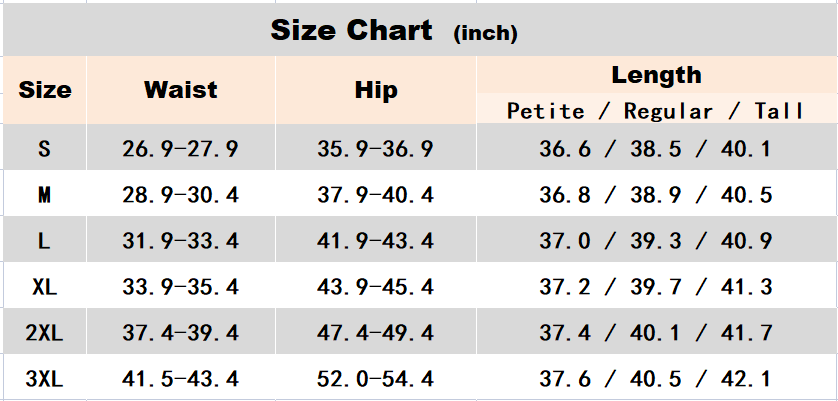838x401 pixels.
Task: Click waist value 37.4-39.4
Action: point(181,331)
